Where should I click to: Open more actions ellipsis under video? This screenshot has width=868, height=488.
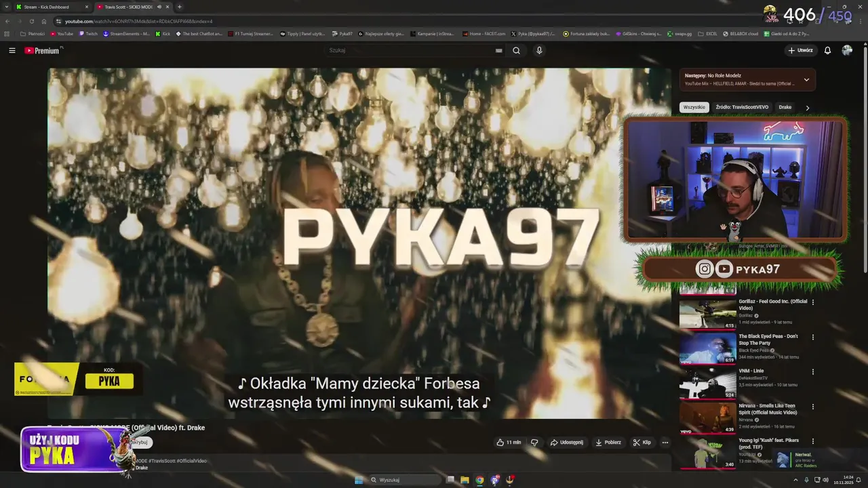665,443
